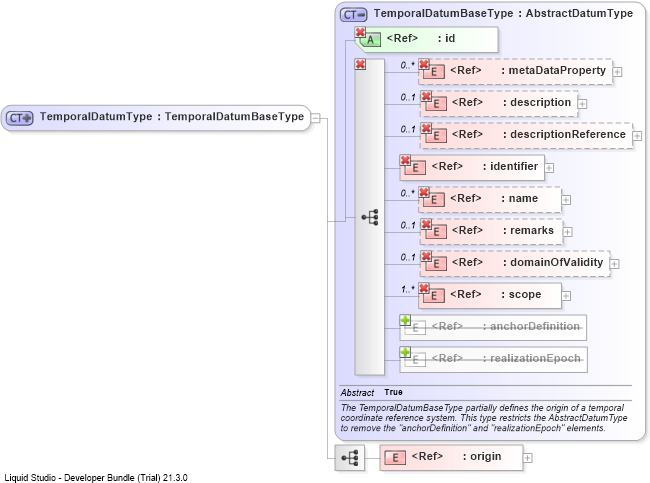This screenshot has height=483, width=650.
Task: Click green plus on realizationEpoch element
Action: point(405,352)
